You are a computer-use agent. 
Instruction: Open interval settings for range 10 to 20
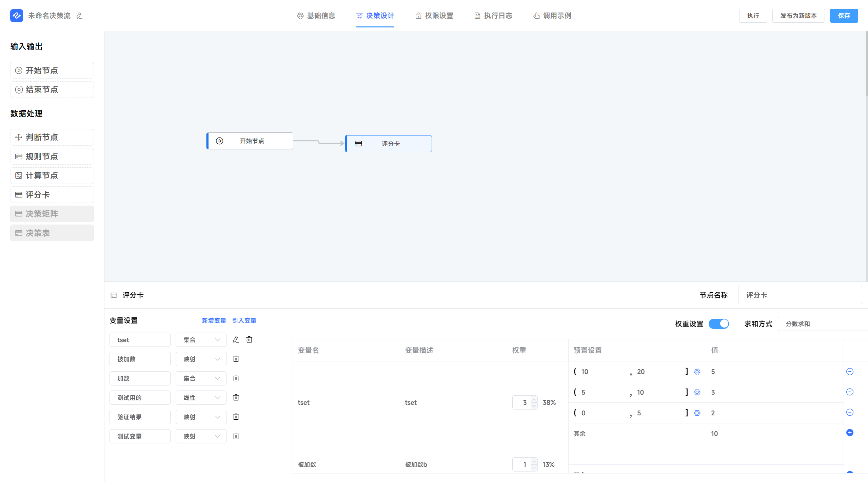click(697, 372)
